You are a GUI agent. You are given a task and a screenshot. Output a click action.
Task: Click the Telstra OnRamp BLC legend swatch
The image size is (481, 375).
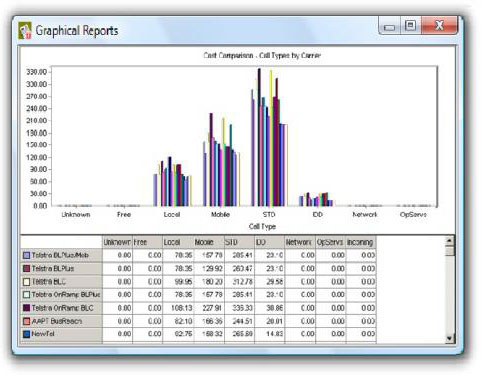pos(26,308)
